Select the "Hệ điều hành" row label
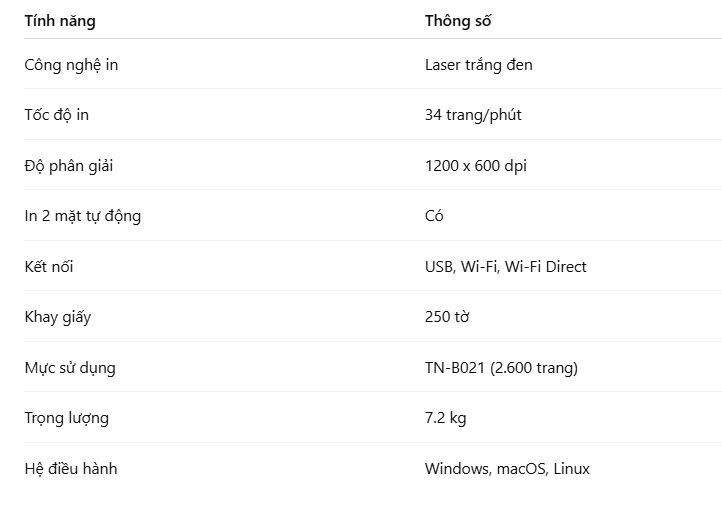This screenshot has width=722, height=515. [70, 468]
